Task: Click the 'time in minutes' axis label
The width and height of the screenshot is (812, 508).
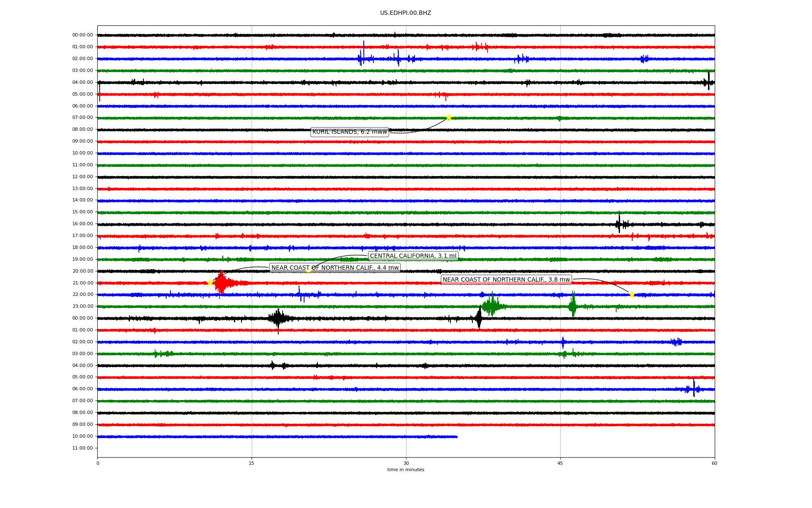Action: coord(406,469)
